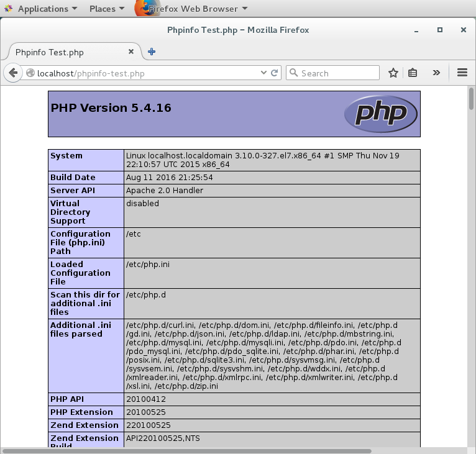Show bookmarks using the clipboard list icon

413,73
